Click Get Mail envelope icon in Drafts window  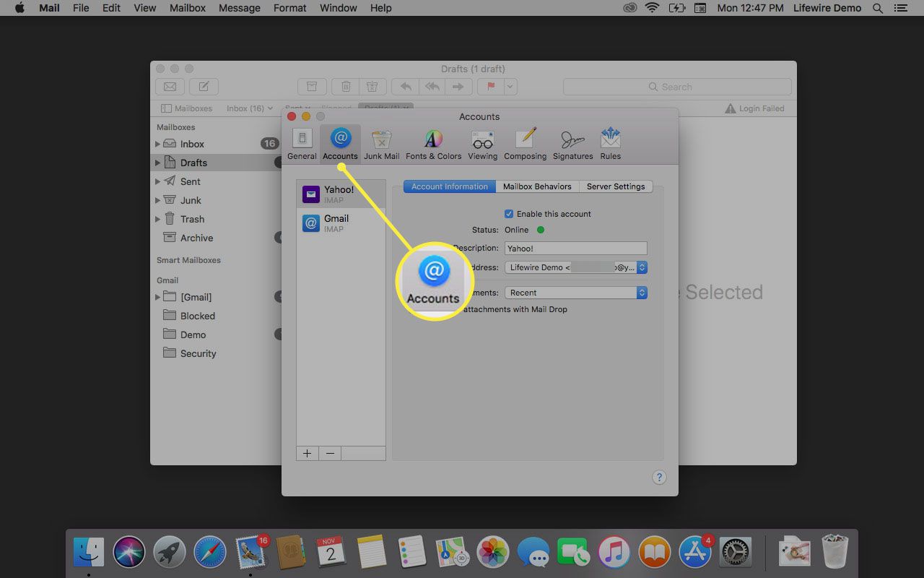[x=170, y=87]
